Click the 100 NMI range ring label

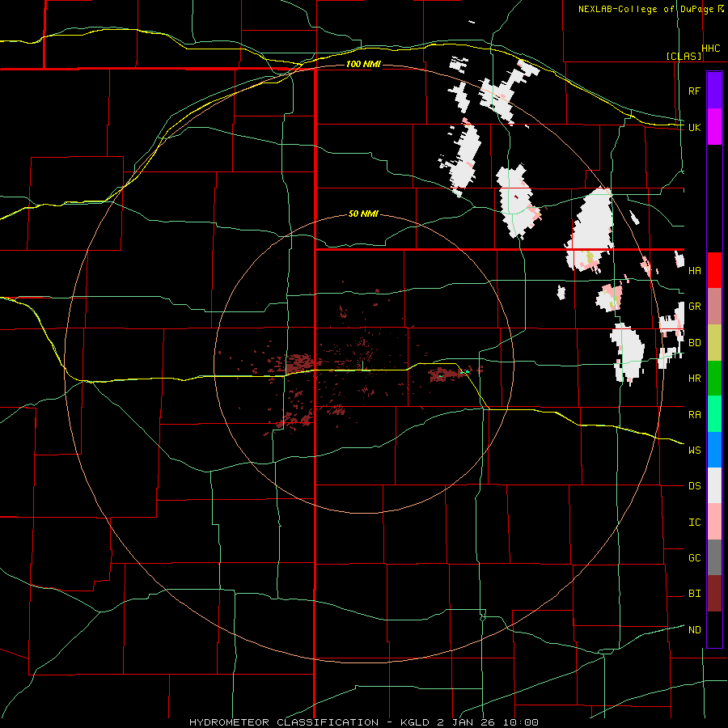click(x=363, y=64)
